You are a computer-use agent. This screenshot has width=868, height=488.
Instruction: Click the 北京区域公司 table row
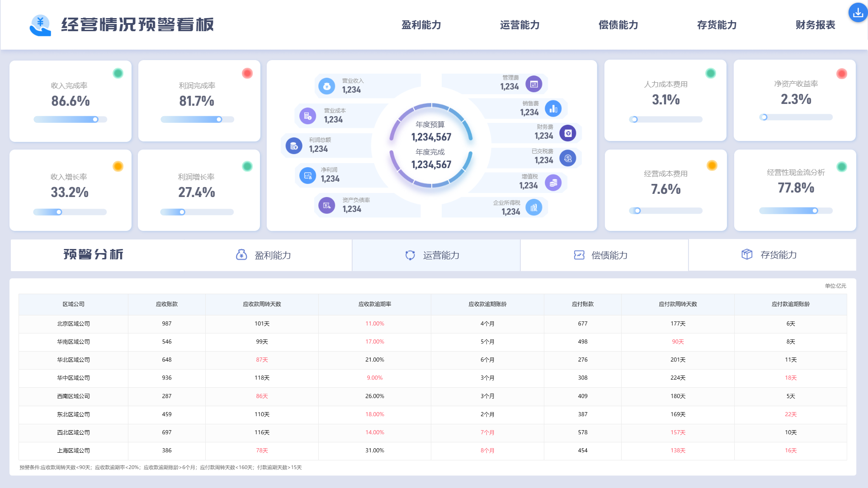73,324
